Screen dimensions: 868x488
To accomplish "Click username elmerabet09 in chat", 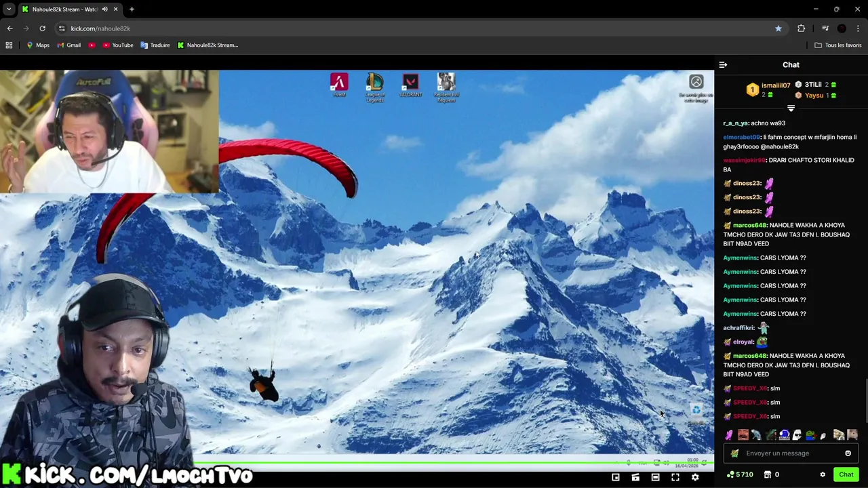I will pos(742,138).
